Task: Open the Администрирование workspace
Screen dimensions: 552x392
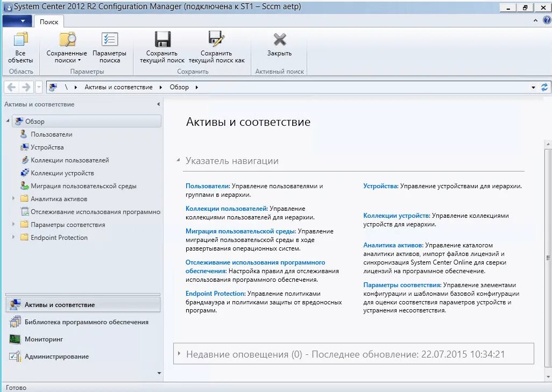Action: (x=83, y=357)
